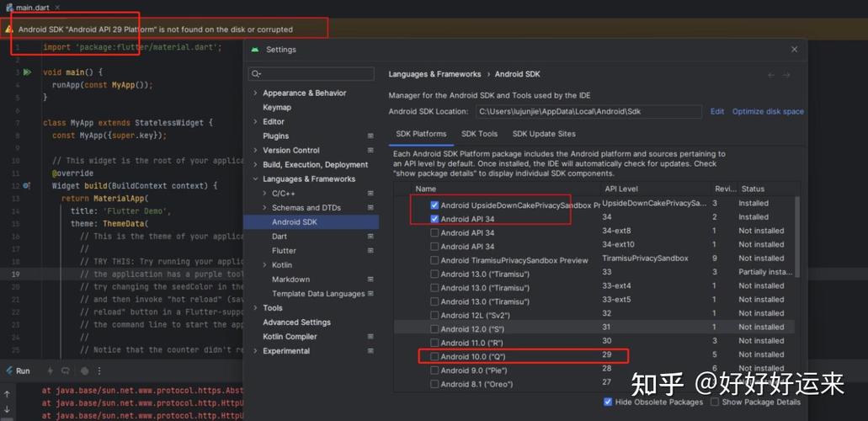The width and height of the screenshot is (868, 421).
Task: Open DevTools with the round Run toolbar icon
Action: 84,370
